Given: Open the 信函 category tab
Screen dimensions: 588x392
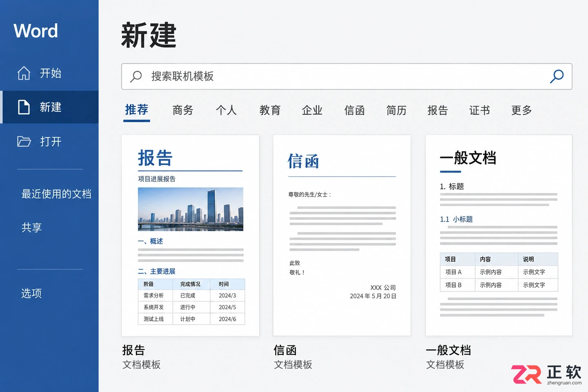Looking at the screenshot, I should point(354,110).
